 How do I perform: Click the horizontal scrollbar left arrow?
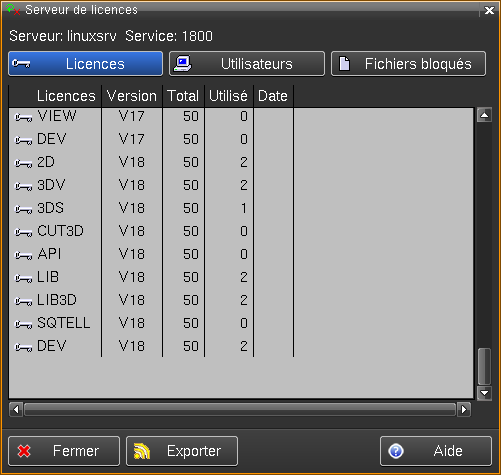[x=16, y=409]
